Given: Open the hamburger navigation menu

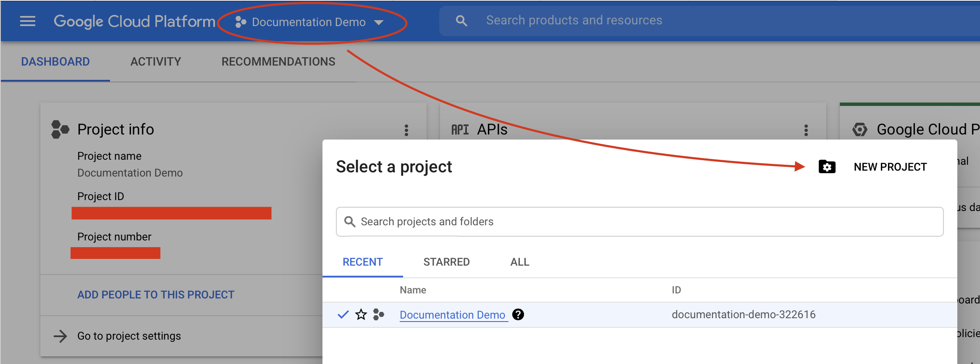Looking at the screenshot, I should click(28, 21).
